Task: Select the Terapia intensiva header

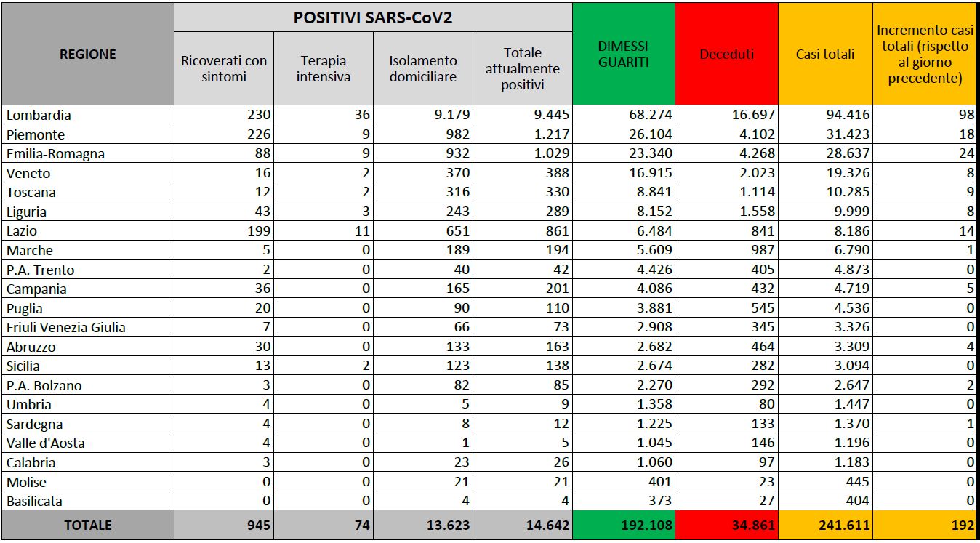Action: pos(324,68)
